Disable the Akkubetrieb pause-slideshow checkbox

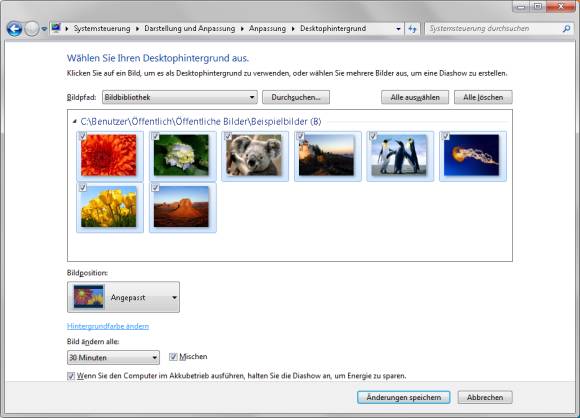pos(71,376)
